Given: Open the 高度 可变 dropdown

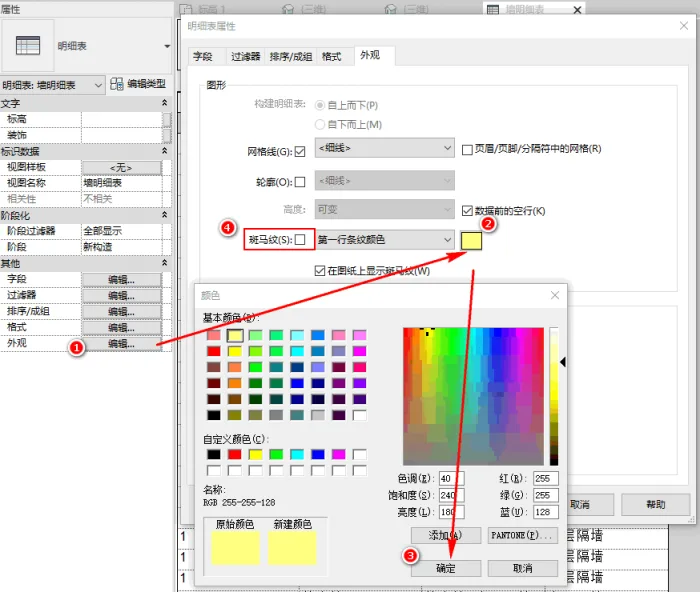Looking at the screenshot, I should point(385,209).
